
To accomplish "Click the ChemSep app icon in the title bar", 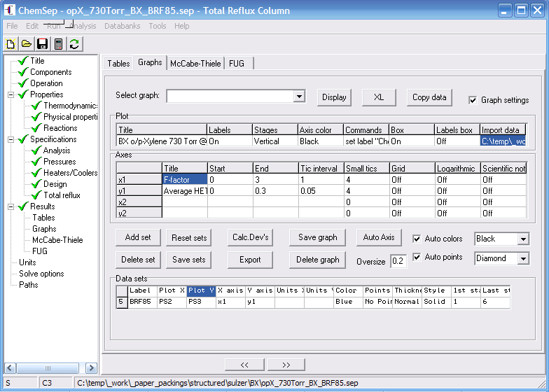I will pos(10,10).
